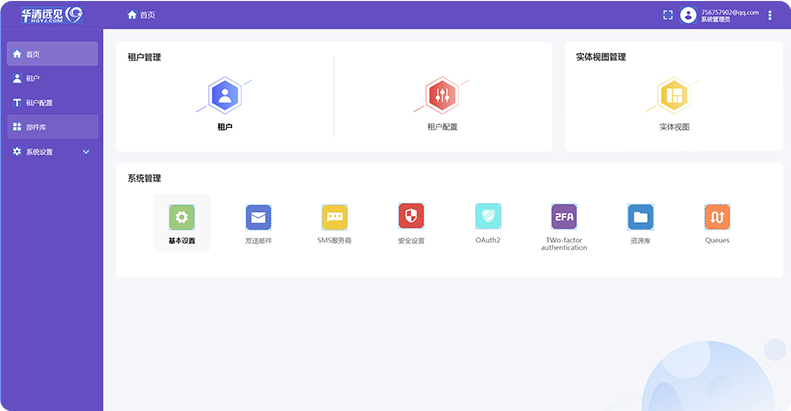Select 租户配置 in the sidebar
The width and height of the screenshot is (791, 411).
(51, 103)
